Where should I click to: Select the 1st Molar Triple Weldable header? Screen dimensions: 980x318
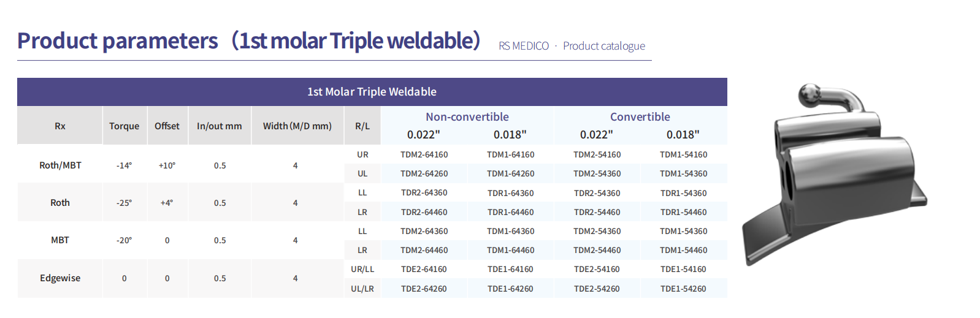pos(372,92)
